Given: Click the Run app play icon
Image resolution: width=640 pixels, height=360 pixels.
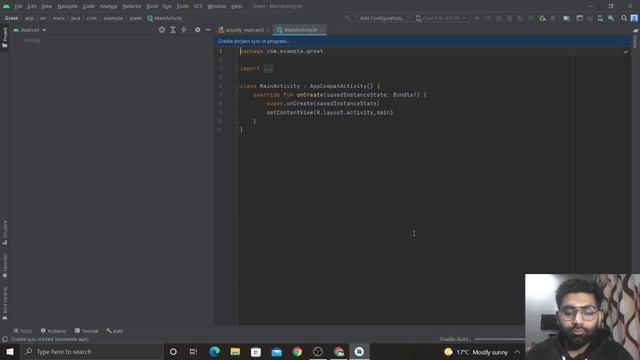Looking at the screenshot, I should tap(477, 18).
